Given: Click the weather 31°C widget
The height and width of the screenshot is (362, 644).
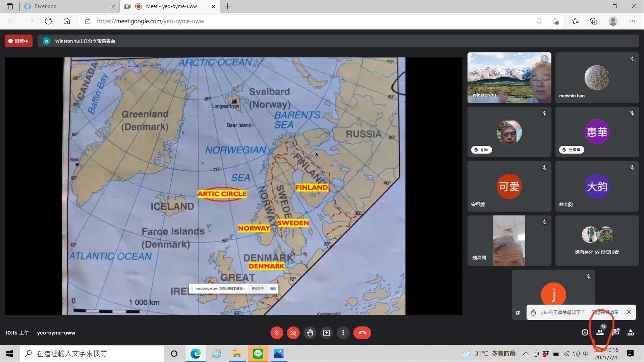Looking at the screenshot, I should click(x=488, y=354).
